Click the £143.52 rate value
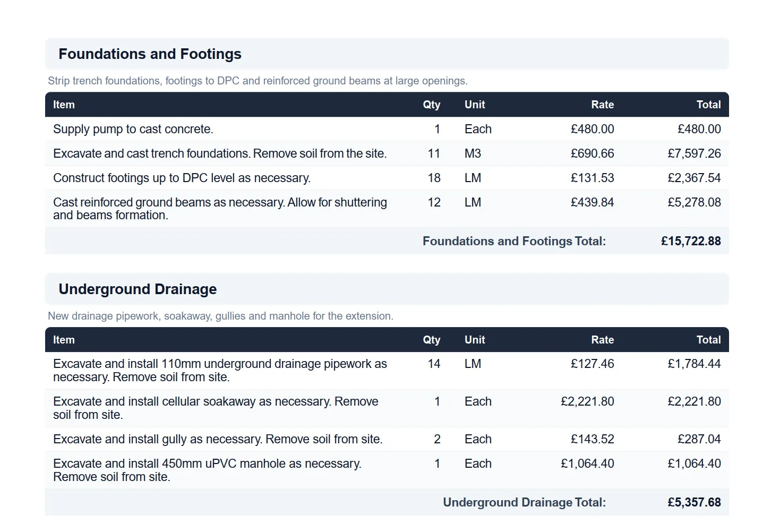 tap(592, 439)
